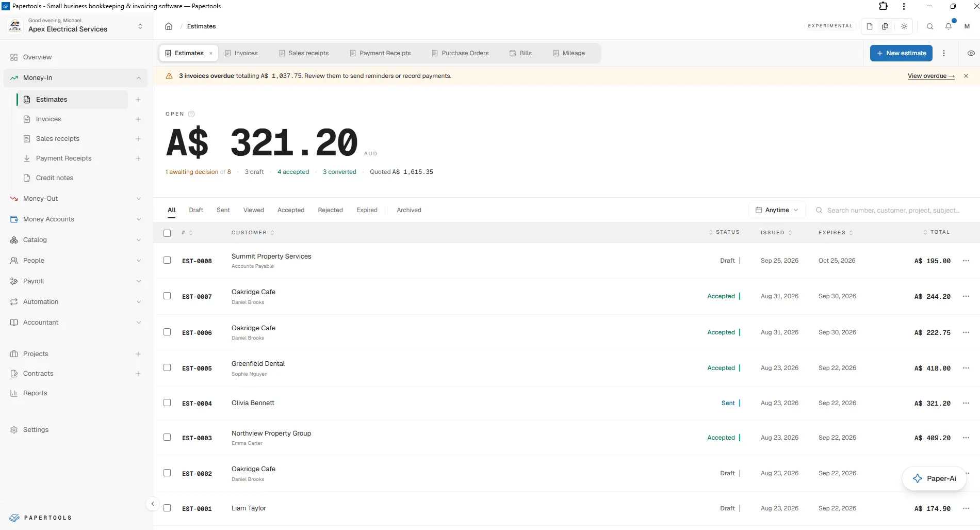Collapse the Money-In section
This screenshot has width=980, height=530.
click(75, 78)
